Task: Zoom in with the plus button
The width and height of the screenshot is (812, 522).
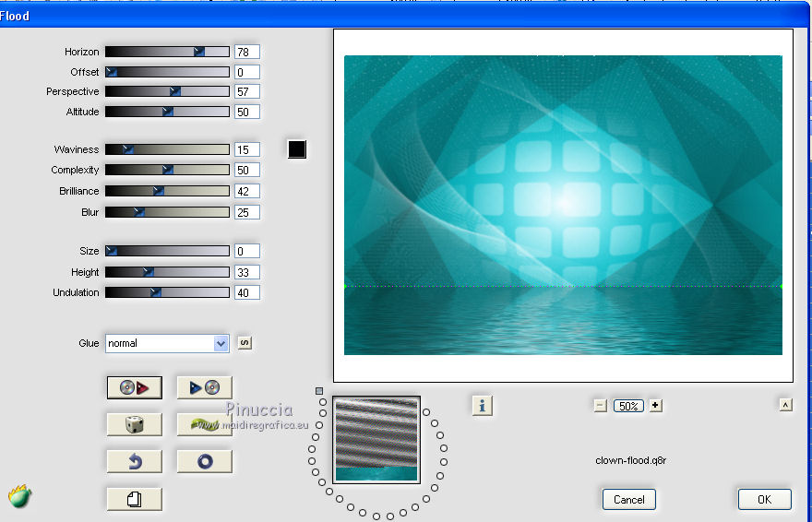Action: pyautogui.click(x=656, y=406)
